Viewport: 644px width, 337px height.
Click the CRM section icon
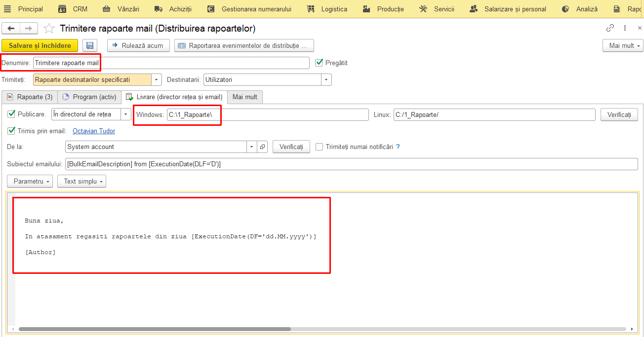tap(62, 9)
